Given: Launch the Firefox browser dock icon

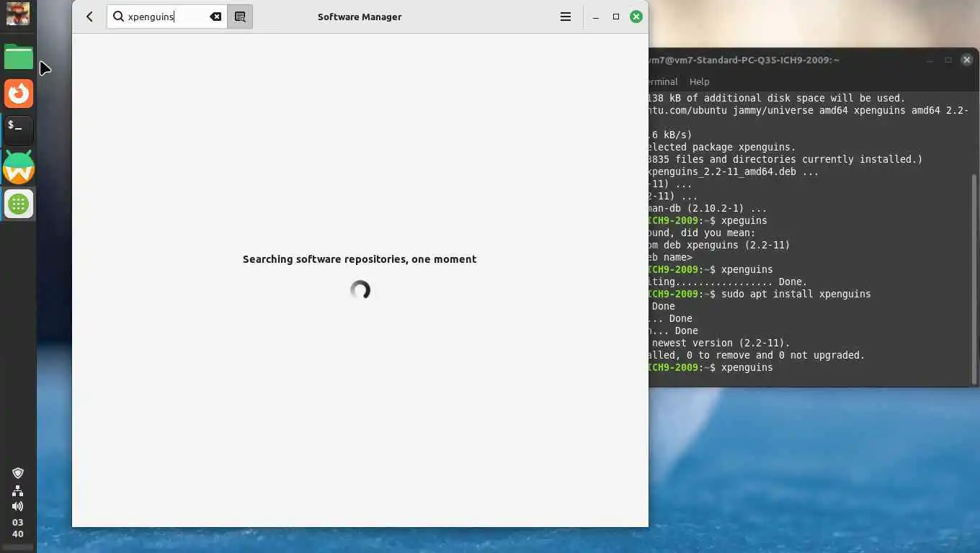Looking at the screenshot, I should click(x=19, y=94).
